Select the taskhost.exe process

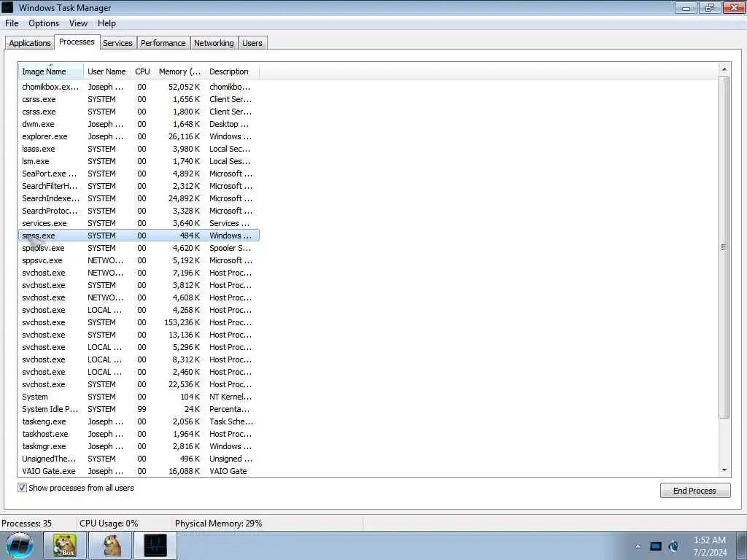(139, 434)
